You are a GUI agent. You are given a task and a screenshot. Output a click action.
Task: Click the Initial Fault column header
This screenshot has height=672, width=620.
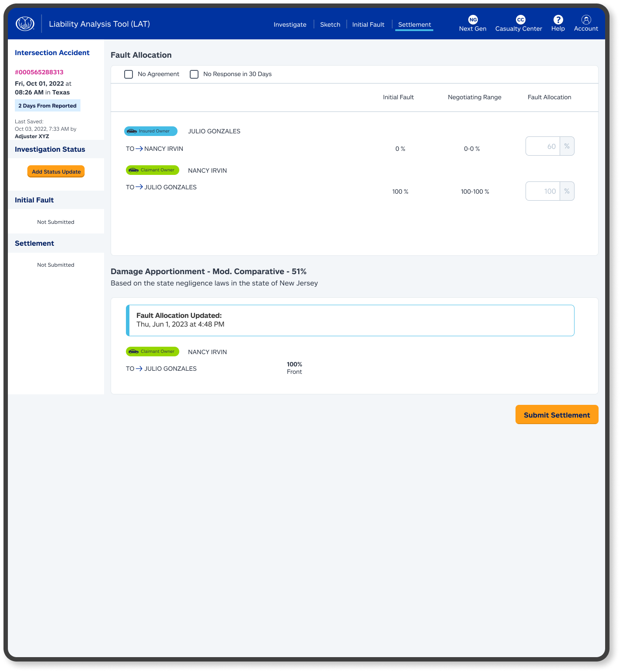click(x=398, y=97)
